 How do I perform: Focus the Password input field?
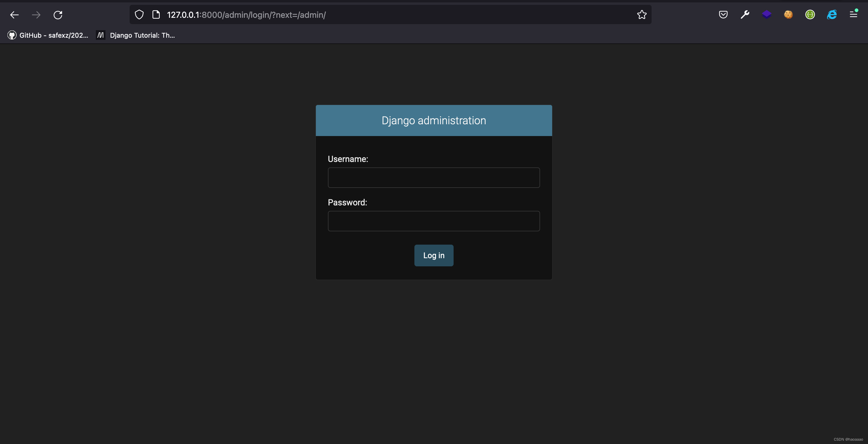point(434,221)
